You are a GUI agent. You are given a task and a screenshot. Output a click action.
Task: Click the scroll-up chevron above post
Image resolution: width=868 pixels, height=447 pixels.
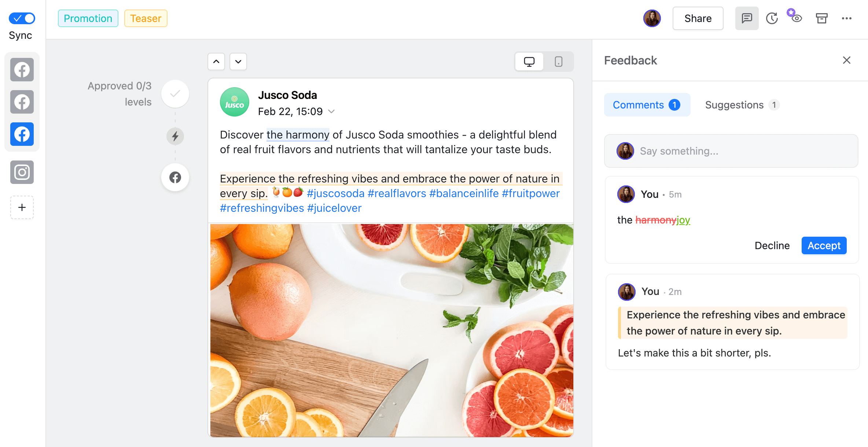tap(216, 61)
